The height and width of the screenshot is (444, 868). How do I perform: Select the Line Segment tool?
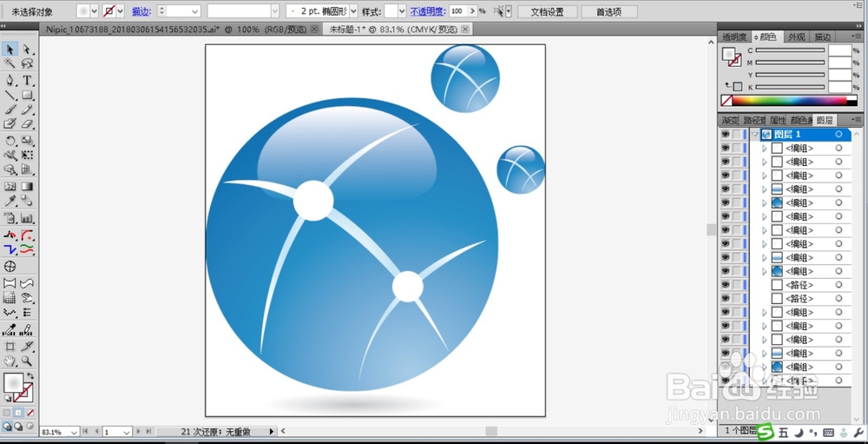pos(10,96)
